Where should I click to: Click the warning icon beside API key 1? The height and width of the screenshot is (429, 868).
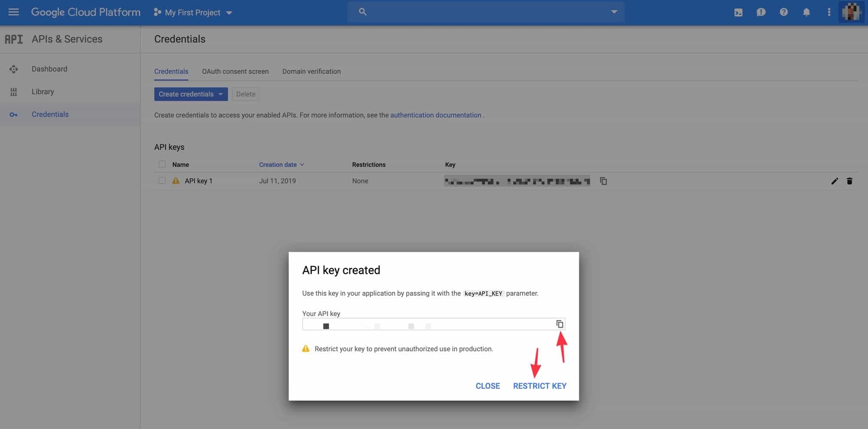coord(176,181)
